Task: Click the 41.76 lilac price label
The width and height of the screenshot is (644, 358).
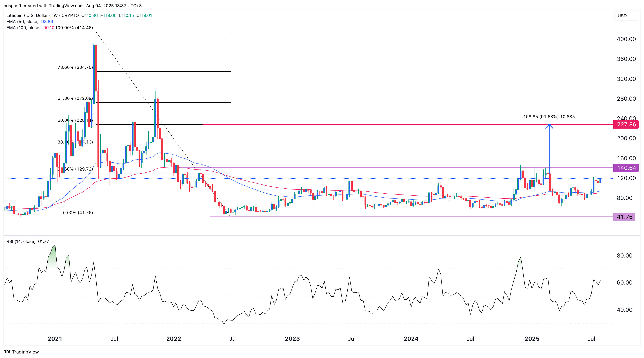Action: (624, 217)
